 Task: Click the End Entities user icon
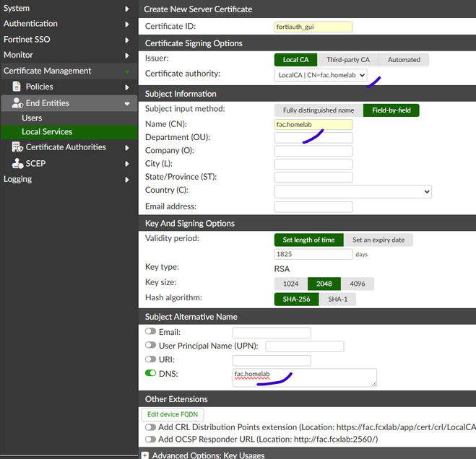click(17, 103)
